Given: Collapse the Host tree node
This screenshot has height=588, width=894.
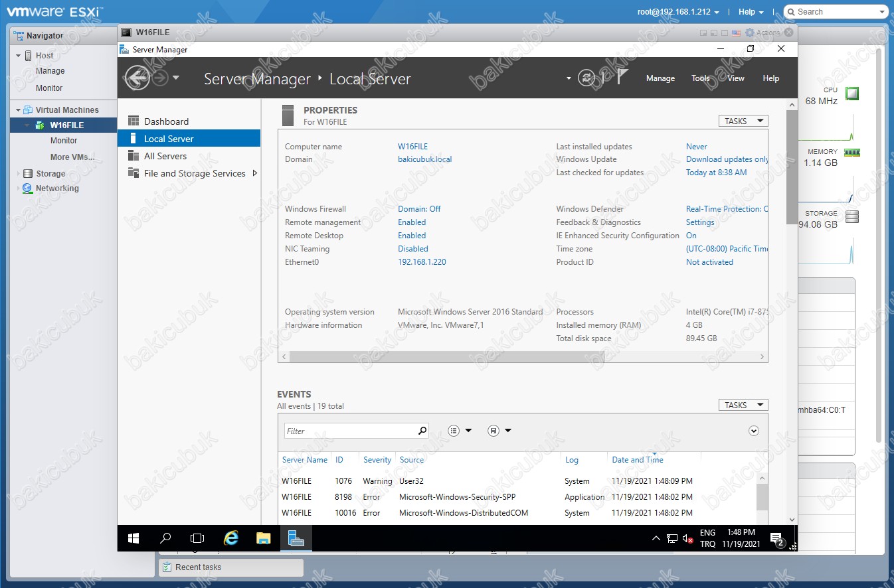Looking at the screenshot, I should coord(19,56).
